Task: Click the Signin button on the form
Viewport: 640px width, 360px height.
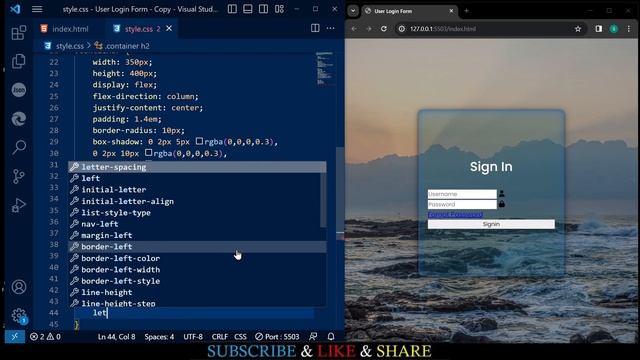Action: click(491, 224)
